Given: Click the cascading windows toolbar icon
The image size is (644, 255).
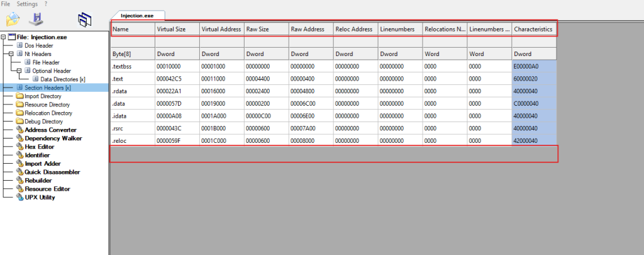Looking at the screenshot, I should [83, 20].
